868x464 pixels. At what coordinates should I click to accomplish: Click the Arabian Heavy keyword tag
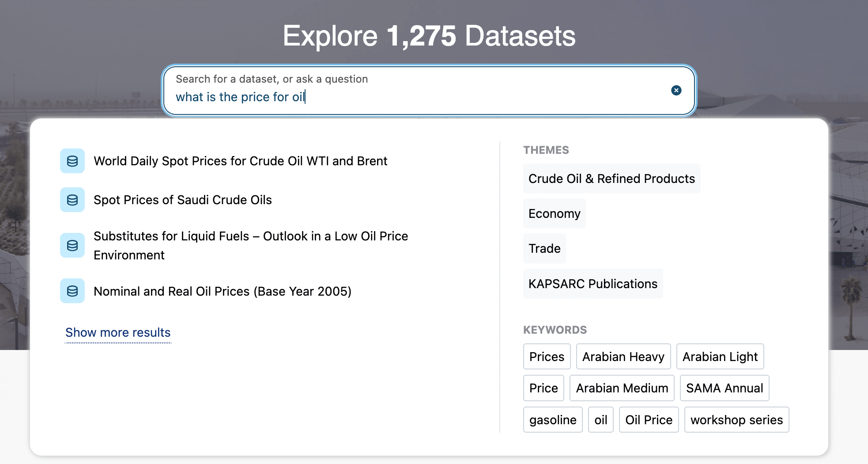(x=623, y=357)
